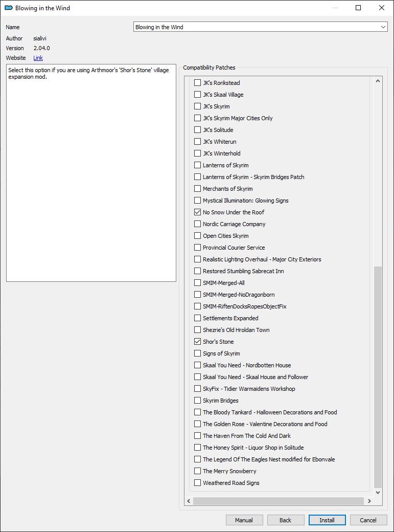
Task: Enable Lanterns of Skyrim - Skyrim Bridges Patch
Action: coord(197,177)
